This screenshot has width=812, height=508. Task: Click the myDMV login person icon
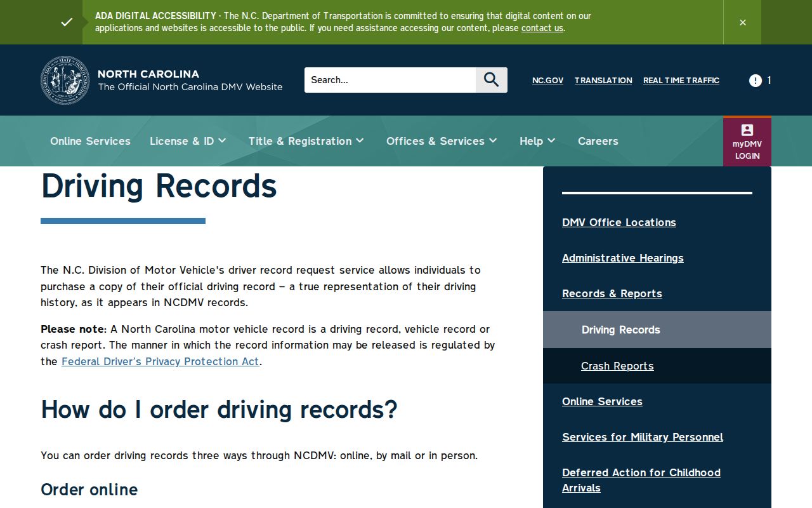coord(747,130)
